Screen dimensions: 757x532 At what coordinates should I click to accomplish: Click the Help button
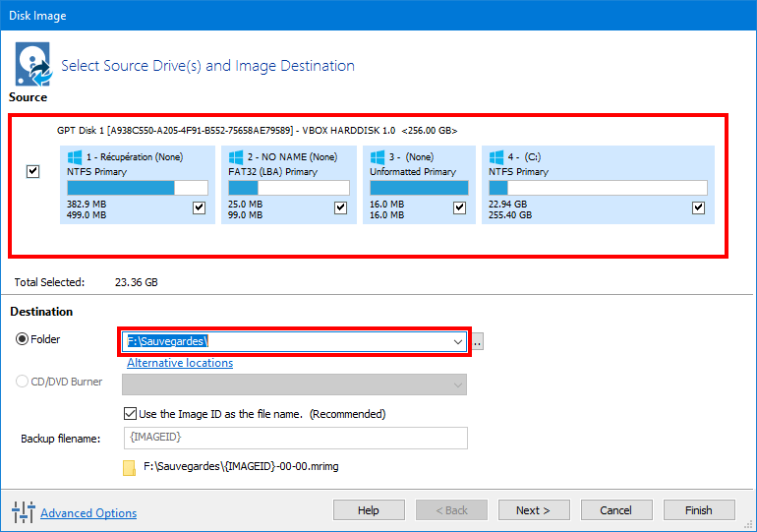(x=369, y=510)
